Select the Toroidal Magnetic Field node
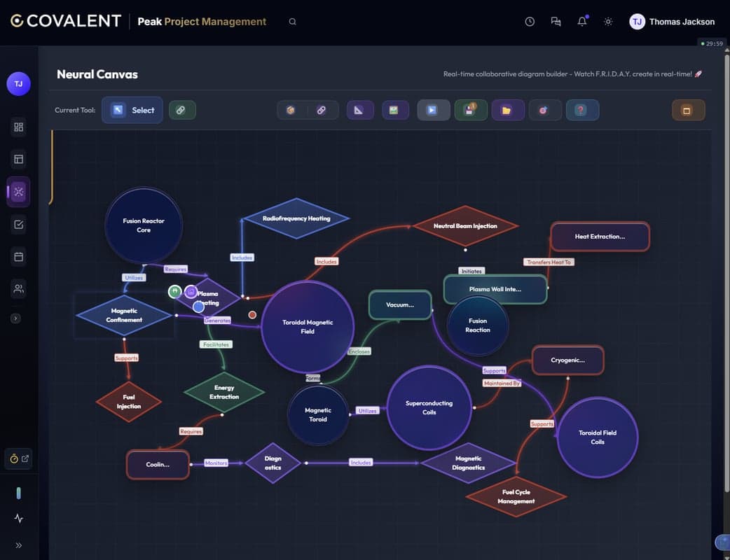 point(307,327)
